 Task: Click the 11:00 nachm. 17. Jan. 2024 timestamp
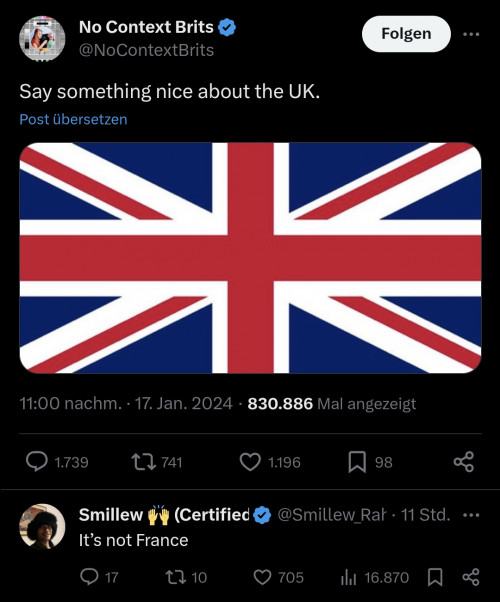126,404
